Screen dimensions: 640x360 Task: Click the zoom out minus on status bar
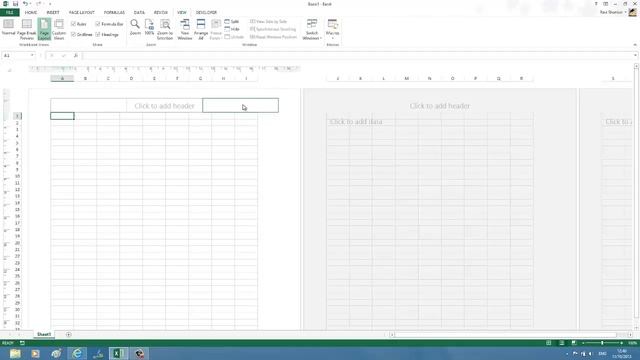coord(583,343)
